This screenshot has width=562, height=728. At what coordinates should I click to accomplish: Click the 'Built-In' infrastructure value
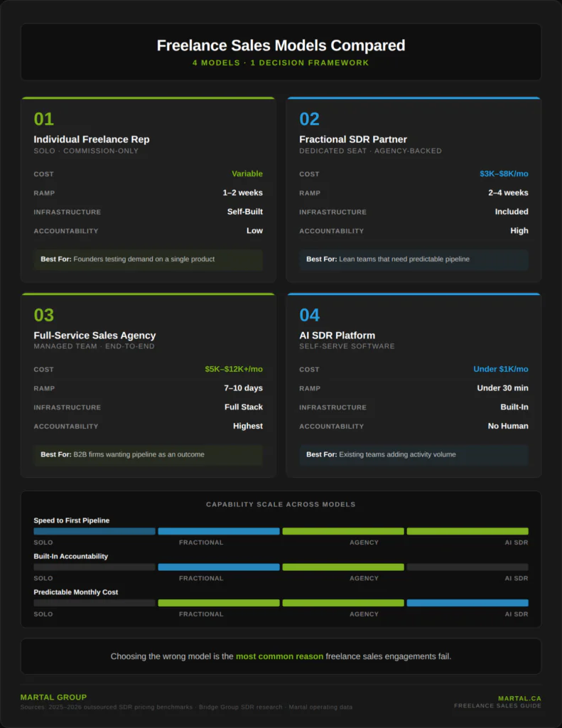pyautogui.click(x=514, y=407)
